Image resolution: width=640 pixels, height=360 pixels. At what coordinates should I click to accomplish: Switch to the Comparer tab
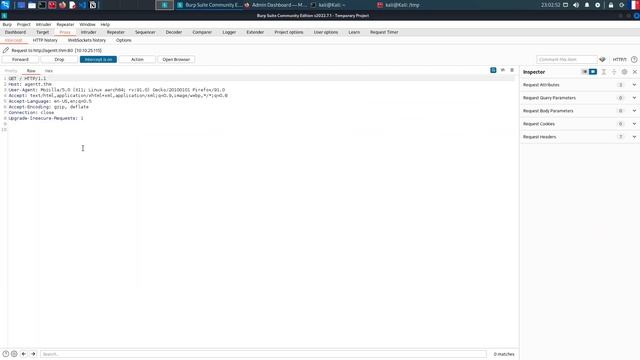pyautogui.click(x=202, y=32)
